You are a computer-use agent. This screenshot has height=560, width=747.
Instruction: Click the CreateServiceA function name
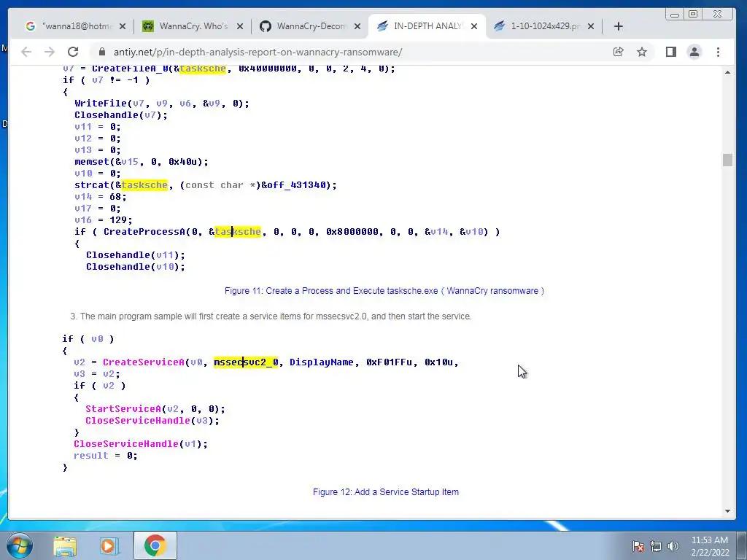(144, 362)
